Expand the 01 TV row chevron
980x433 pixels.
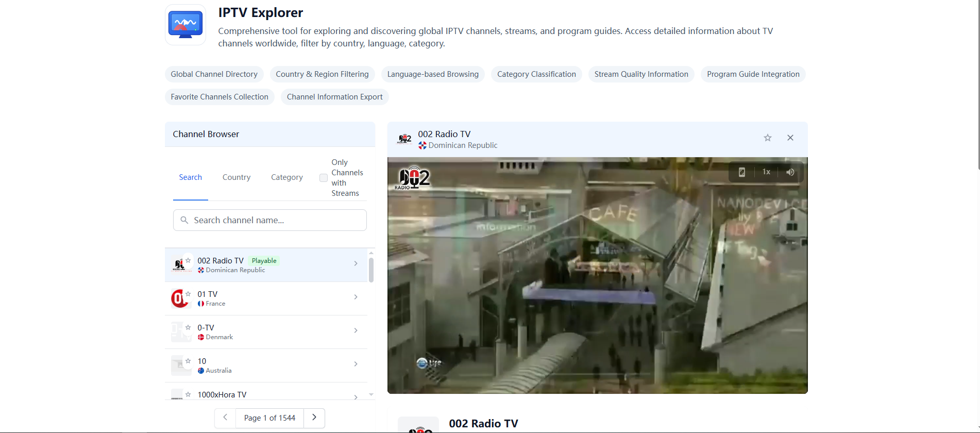point(356,297)
